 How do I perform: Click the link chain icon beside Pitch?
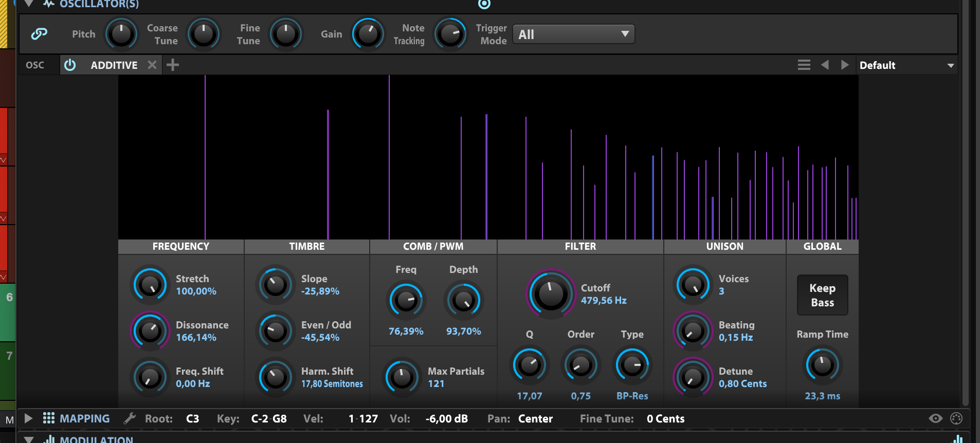(x=39, y=34)
